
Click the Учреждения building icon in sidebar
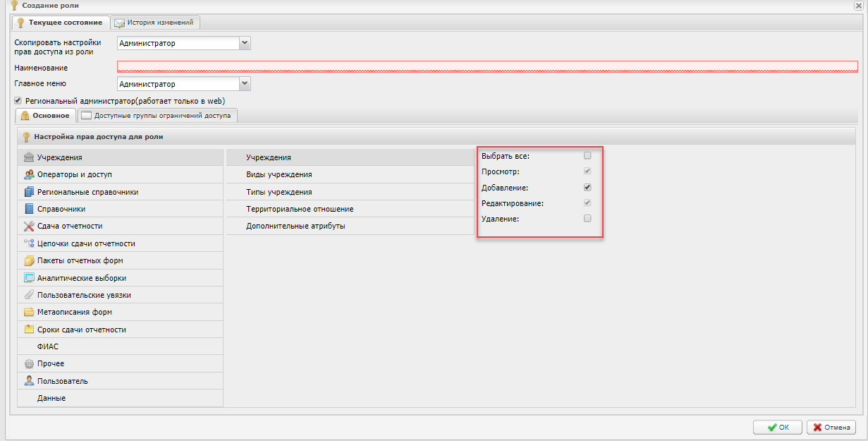pos(29,157)
